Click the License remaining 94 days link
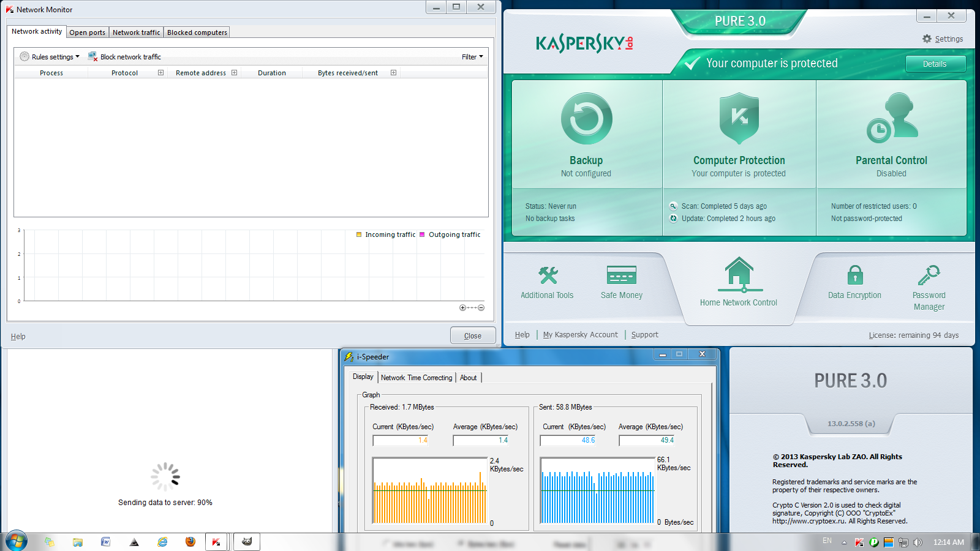 pos(914,335)
